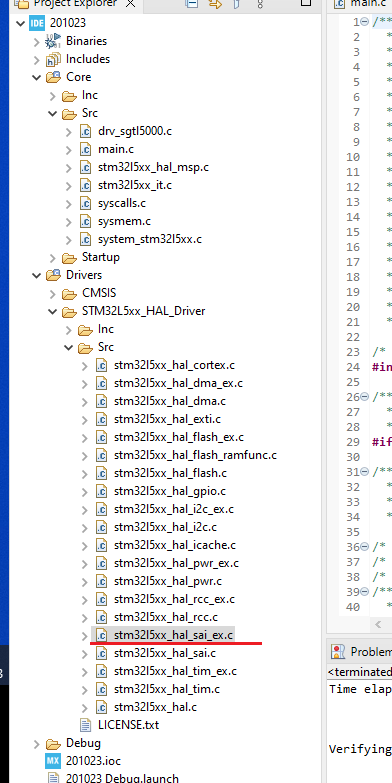
Task: Click the C file icon of stm32l5xx_hal_cortex.c
Action: click(x=101, y=365)
